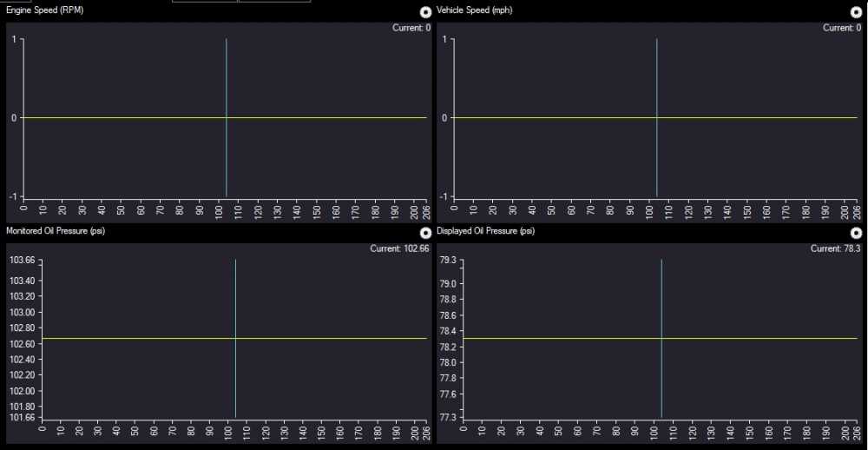Screen dimensions: 868x450
Task: Click the Current: 0 readout on Engine Speed
Action: click(411, 29)
